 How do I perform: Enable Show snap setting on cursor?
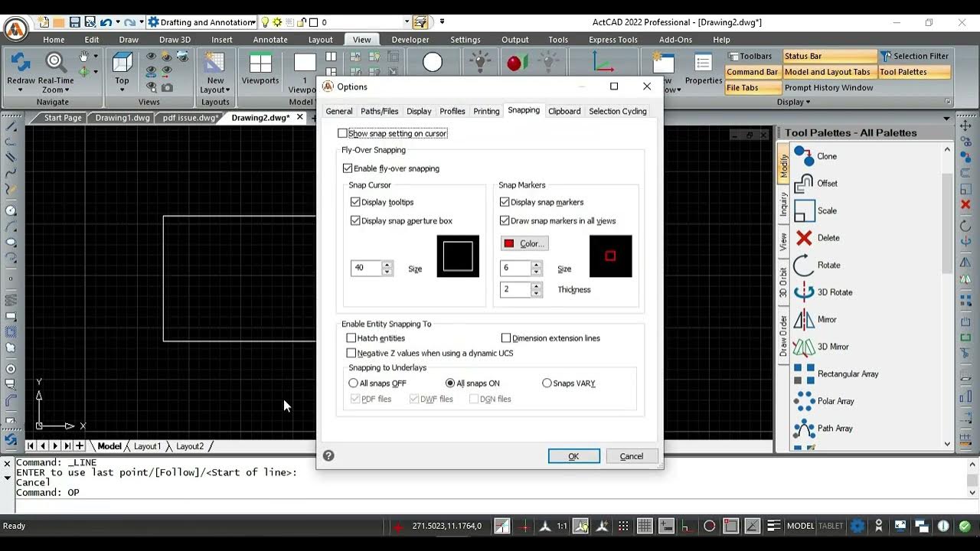tap(342, 133)
